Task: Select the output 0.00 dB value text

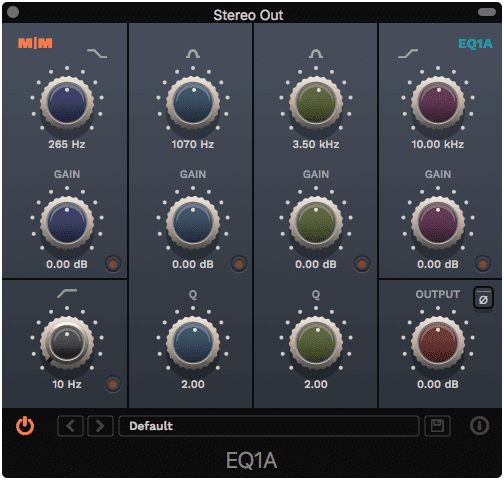Action: pyautogui.click(x=438, y=384)
